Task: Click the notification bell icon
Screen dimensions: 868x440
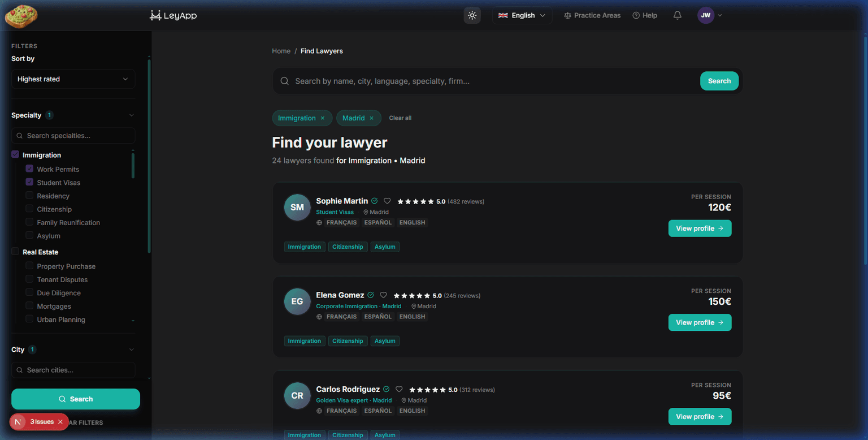Action: coord(677,15)
